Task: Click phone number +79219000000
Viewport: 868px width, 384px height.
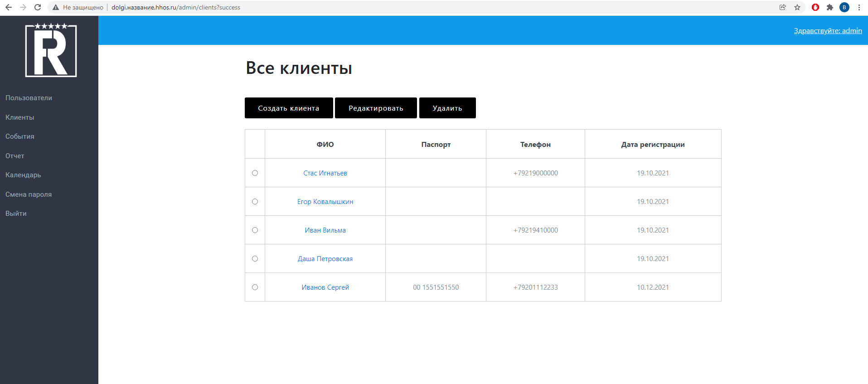Action: tap(535, 173)
